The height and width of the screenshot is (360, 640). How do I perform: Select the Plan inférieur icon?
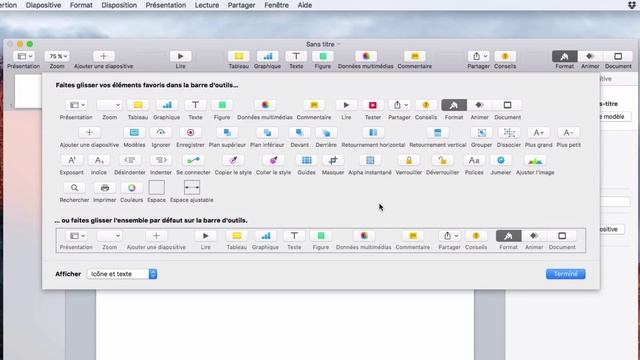tap(267, 133)
